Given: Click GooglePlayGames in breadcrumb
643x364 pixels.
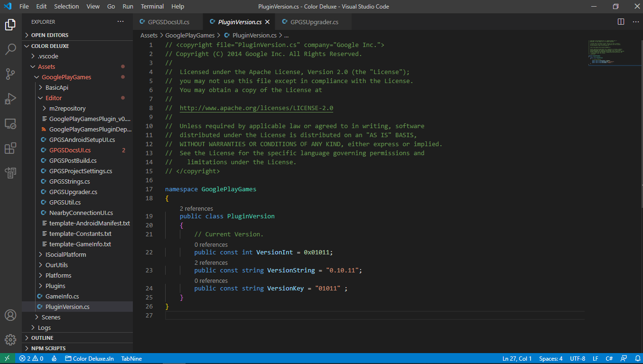Looking at the screenshot, I should (x=190, y=35).
